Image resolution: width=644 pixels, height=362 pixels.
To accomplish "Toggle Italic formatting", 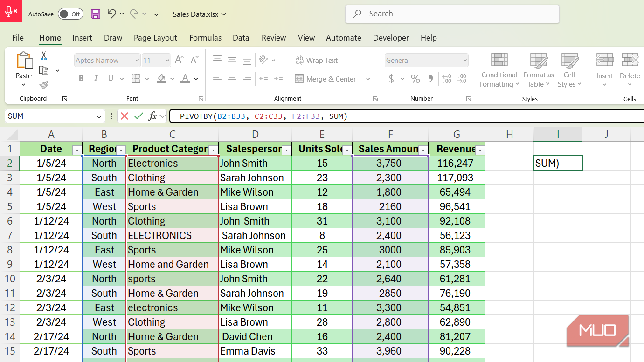I will [96, 78].
